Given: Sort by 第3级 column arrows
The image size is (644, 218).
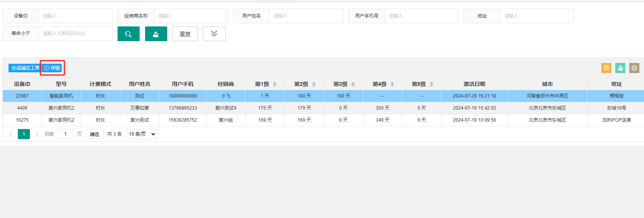Looking at the screenshot, I should 353,84.
